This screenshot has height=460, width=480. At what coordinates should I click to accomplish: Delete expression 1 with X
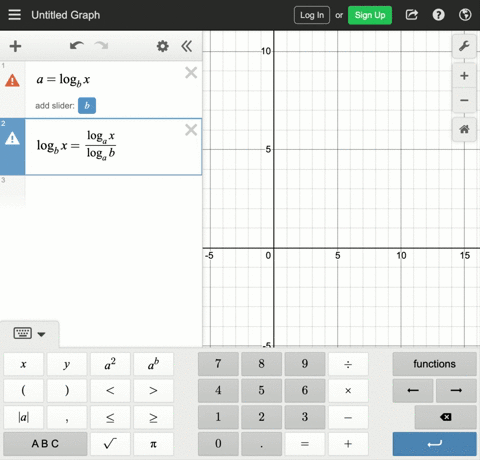tap(191, 72)
